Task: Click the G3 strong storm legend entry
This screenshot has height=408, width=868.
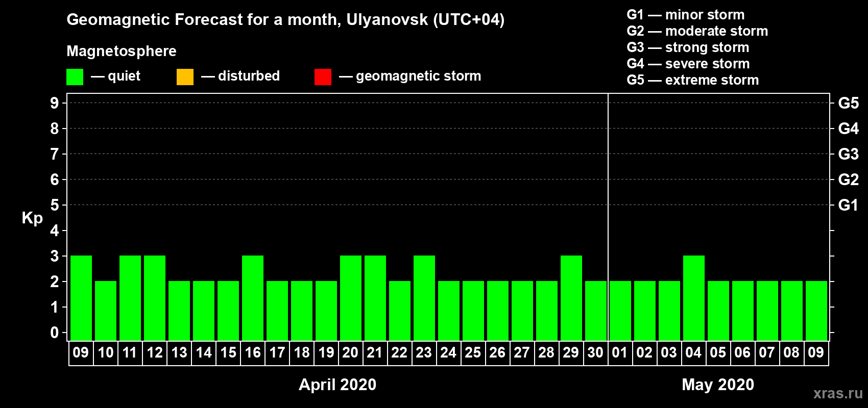Action: coord(688,47)
